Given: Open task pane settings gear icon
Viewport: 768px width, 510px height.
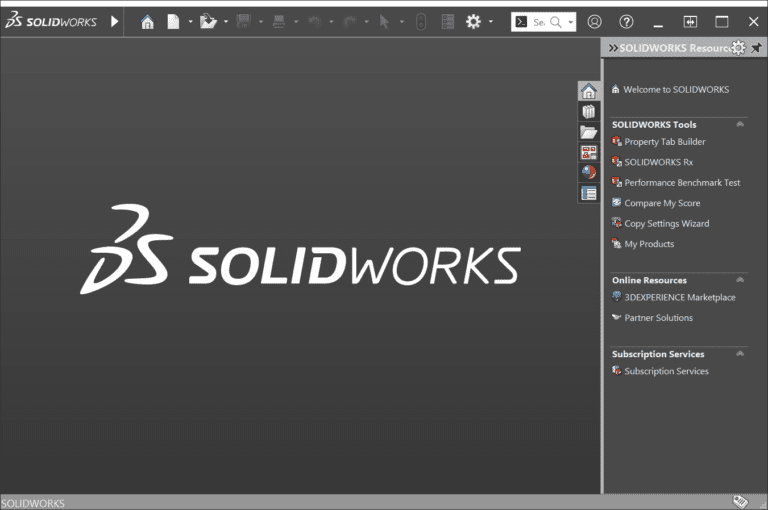Looking at the screenshot, I should tap(738, 48).
